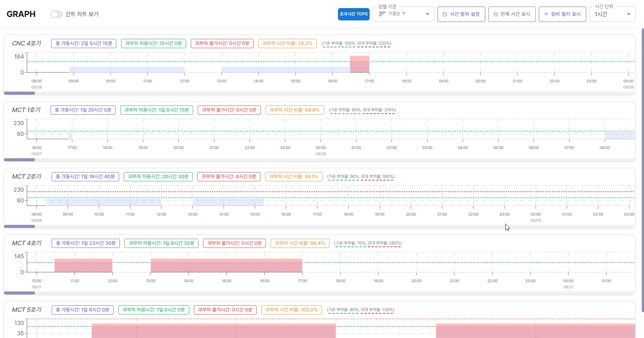644x338 pixels.
Task: Click the 초과시간 TOP5 button
Action: click(x=353, y=14)
